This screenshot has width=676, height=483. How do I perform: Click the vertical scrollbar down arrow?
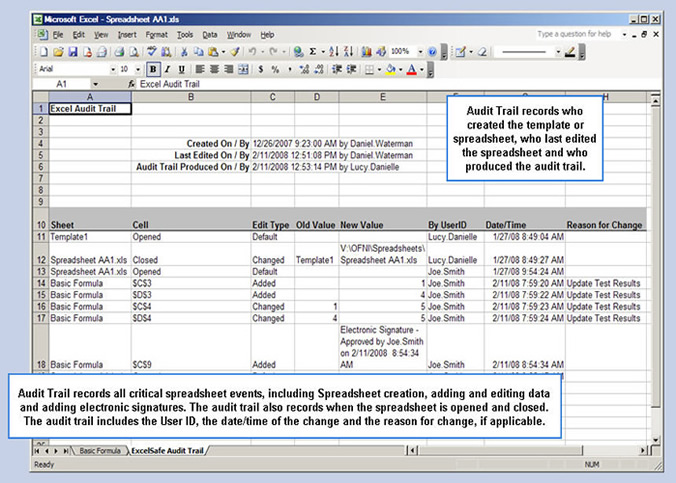click(x=656, y=440)
